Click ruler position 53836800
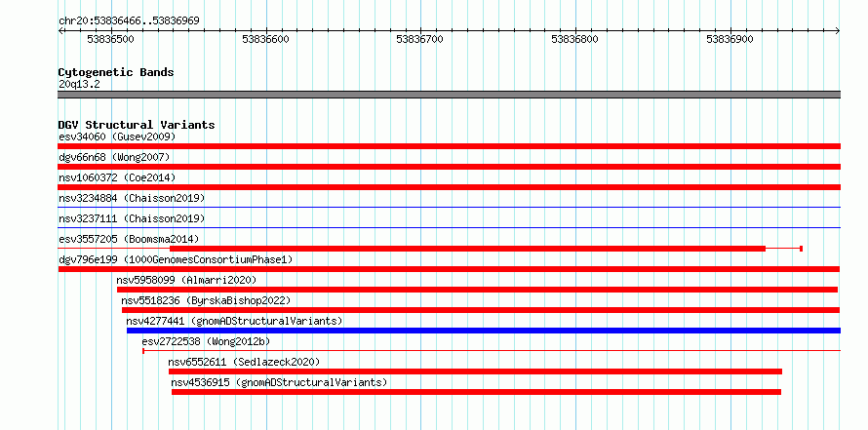This screenshot has height=430, width=868. click(x=575, y=39)
